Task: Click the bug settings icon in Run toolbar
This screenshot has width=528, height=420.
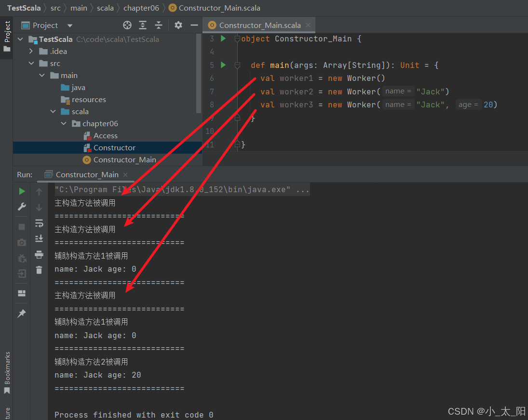Action: [x=22, y=258]
